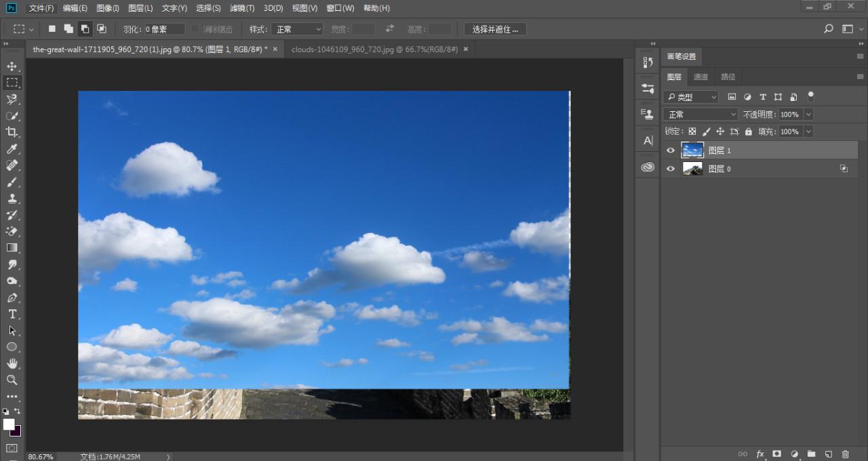Select the Crop tool
The image size is (868, 461).
tap(12, 132)
